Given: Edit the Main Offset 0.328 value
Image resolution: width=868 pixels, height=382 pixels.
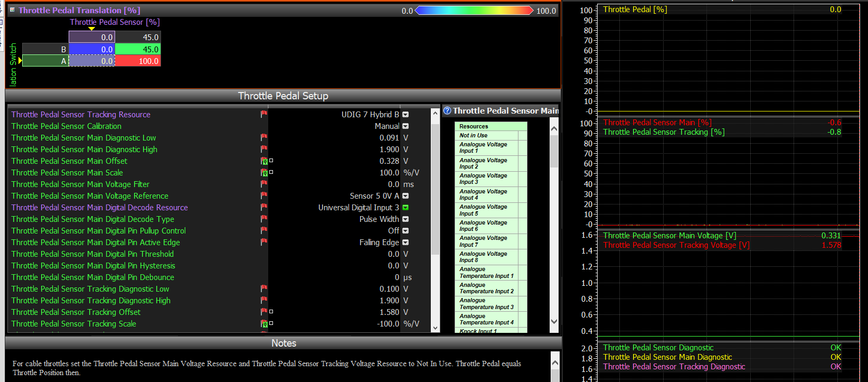Looking at the screenshot, I should click(389, 161).
